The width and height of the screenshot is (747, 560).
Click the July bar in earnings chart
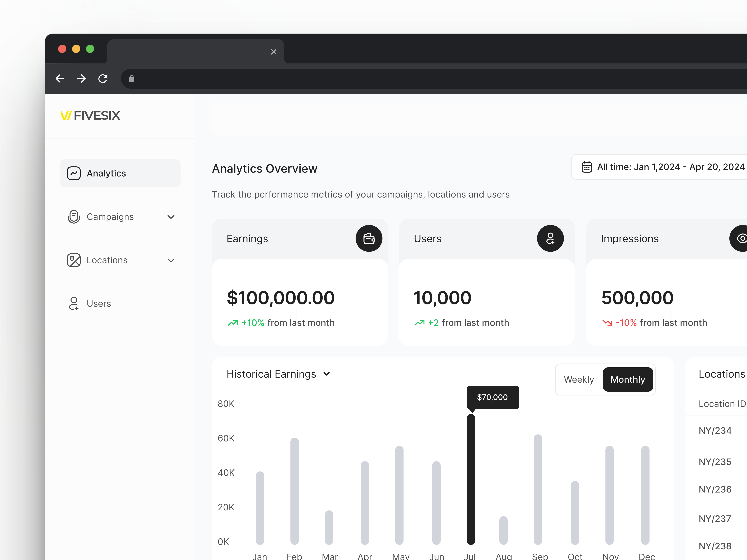click(x=471, y=479)
